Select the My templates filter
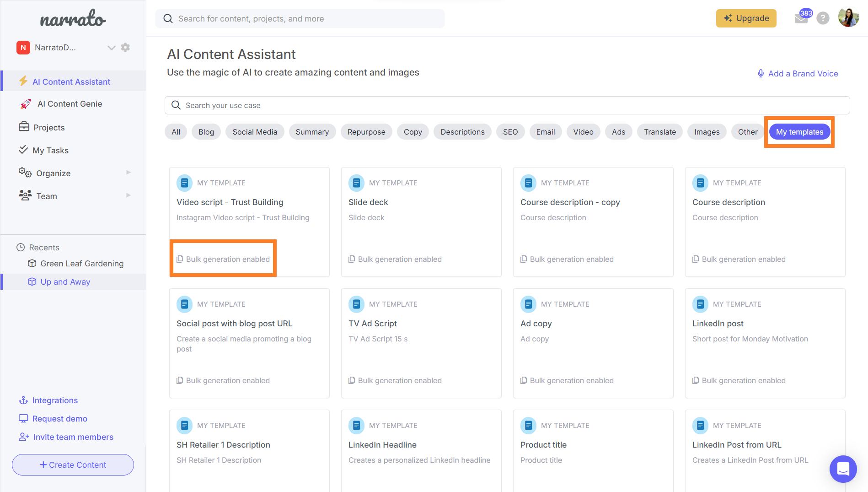The height and width of the screenshot is (492, 868). [x=799, y=132]
